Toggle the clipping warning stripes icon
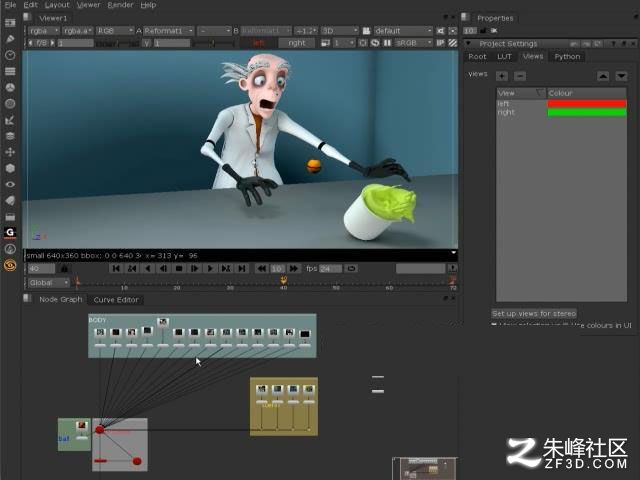 pos(453,43)
